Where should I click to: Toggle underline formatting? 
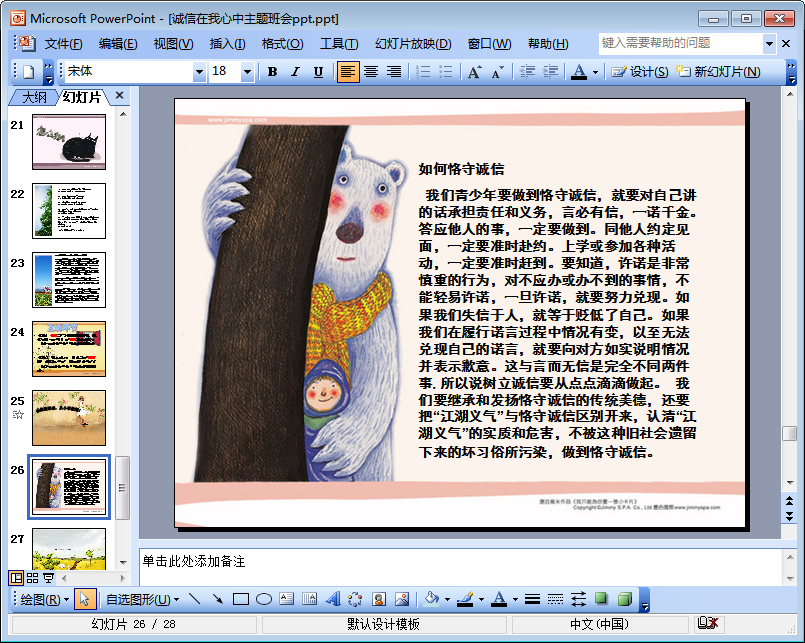(318, 72)
